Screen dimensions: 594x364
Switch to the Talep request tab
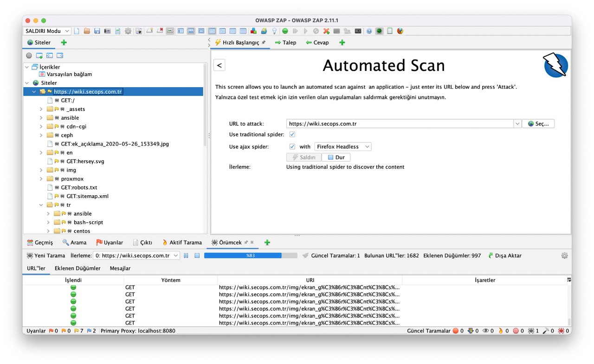pyautogui.click(x=285, y=43)
